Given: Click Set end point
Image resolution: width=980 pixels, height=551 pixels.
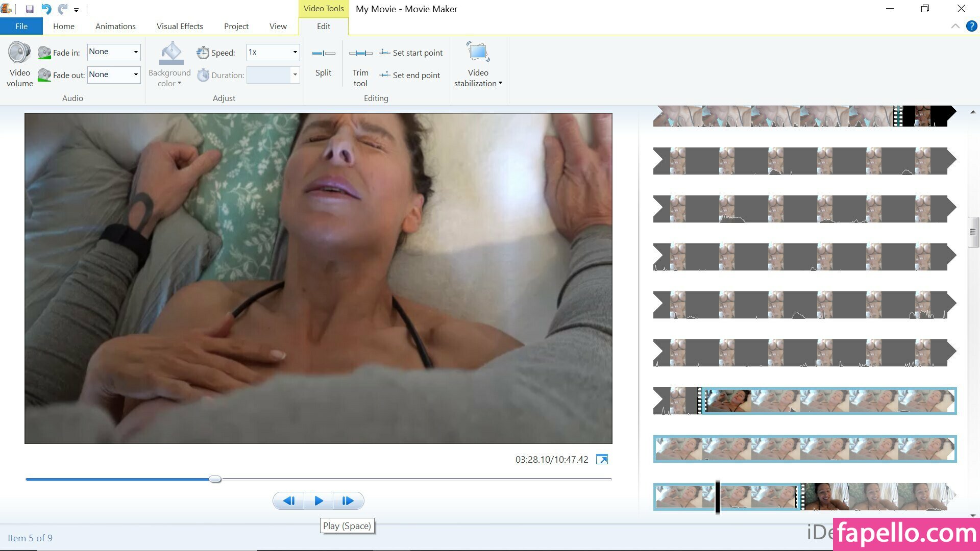Looking at the screenshot, I should click(410, 76).
